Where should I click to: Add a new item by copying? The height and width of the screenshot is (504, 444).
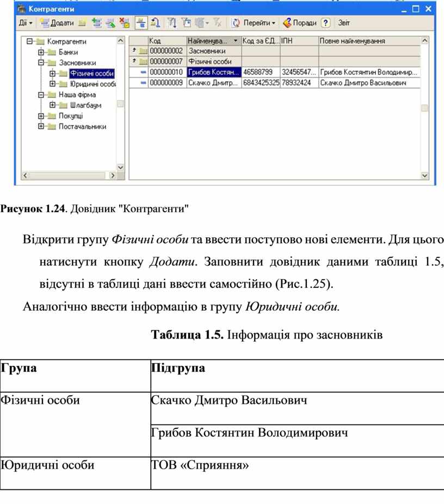96,23
